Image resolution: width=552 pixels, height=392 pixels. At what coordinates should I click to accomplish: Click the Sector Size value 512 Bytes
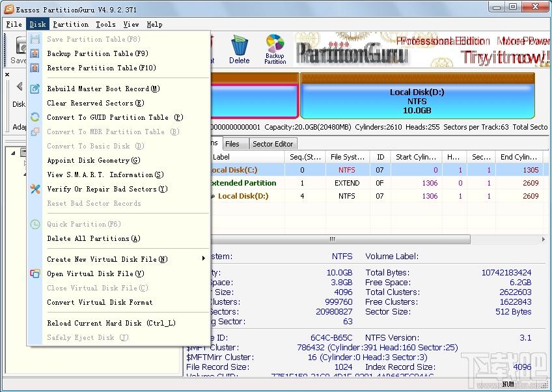514,312
